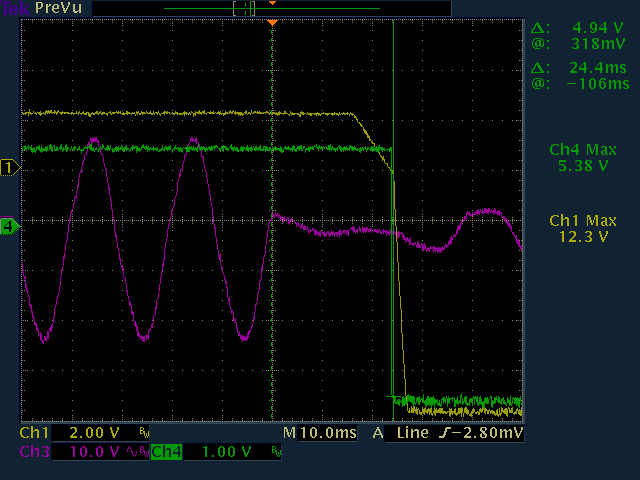
Task: Click the green Channel 4 ground marker
Action: (10, 227)
